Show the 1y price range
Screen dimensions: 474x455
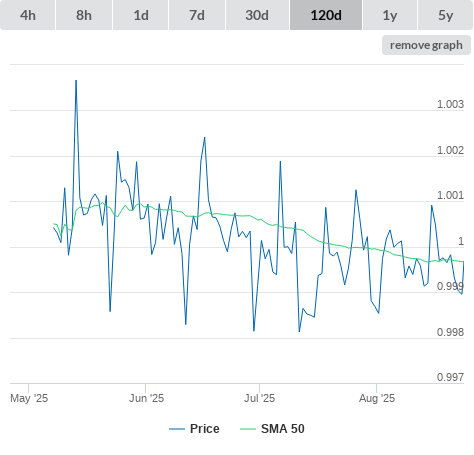click(x=390, y=15)
